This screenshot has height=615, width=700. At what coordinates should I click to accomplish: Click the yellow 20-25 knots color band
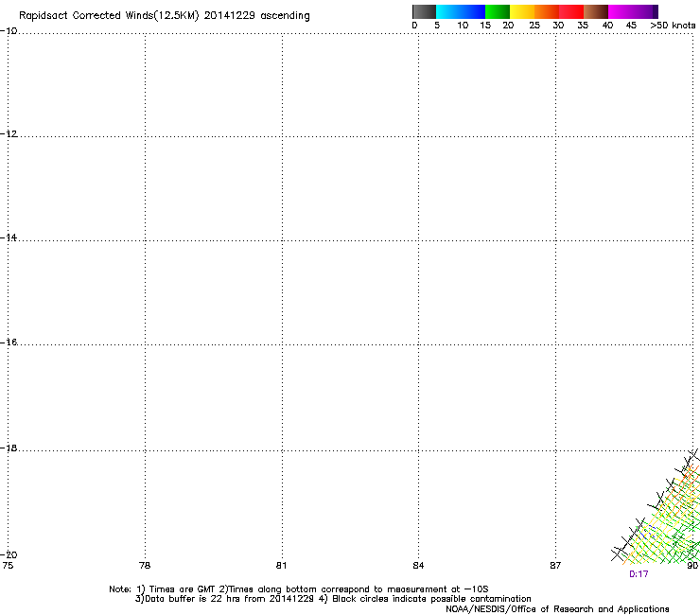(522, 11)
